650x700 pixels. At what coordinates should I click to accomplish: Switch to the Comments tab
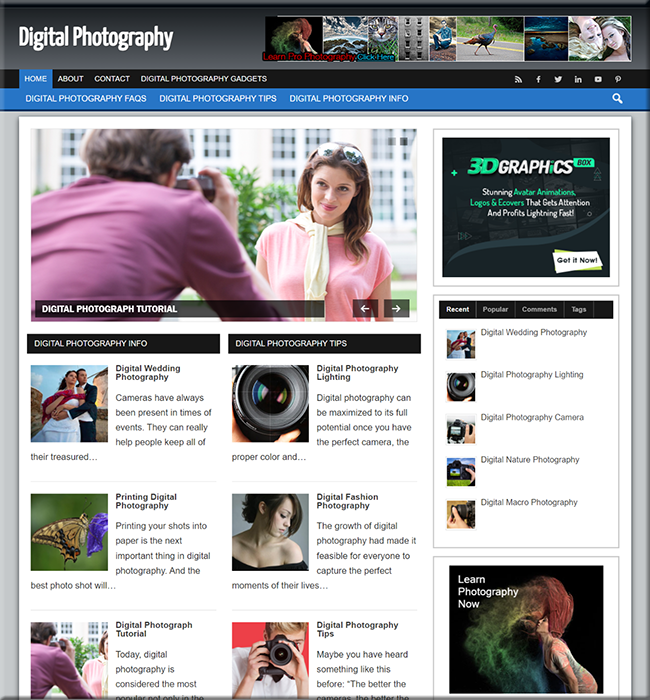tap(539, 309)
